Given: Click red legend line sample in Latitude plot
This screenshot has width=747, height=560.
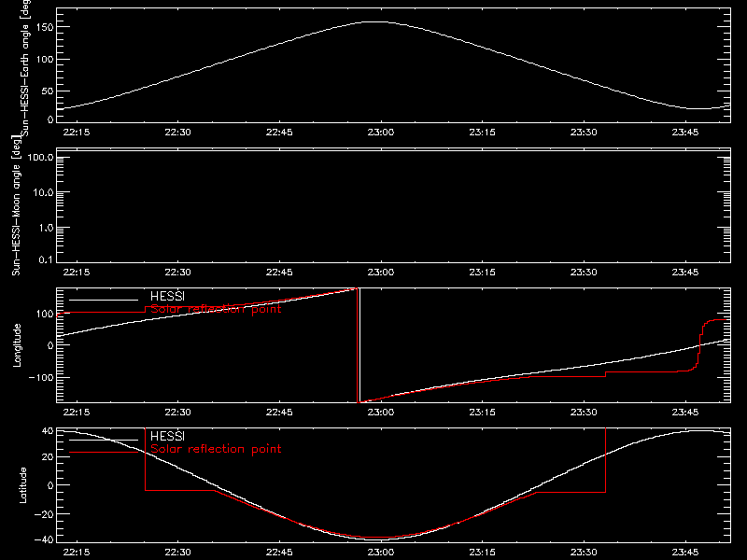Looking at the screenshot, I should 104,452.
